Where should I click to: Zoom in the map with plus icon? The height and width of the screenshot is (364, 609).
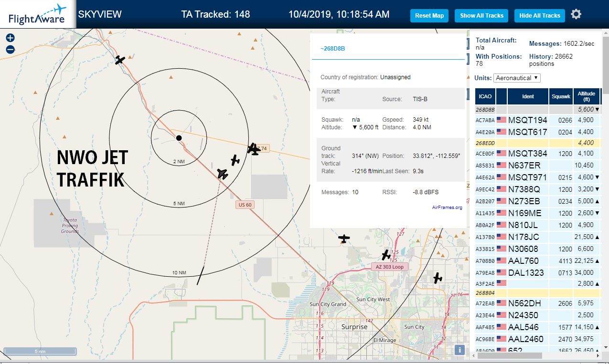click(10, 38)
